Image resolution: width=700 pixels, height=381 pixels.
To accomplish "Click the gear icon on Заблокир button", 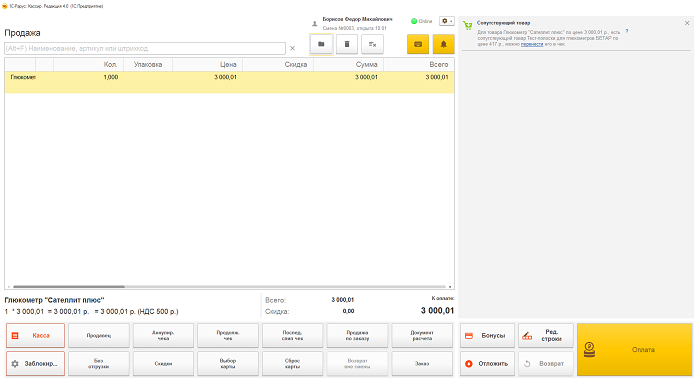I will coord(15,364).
